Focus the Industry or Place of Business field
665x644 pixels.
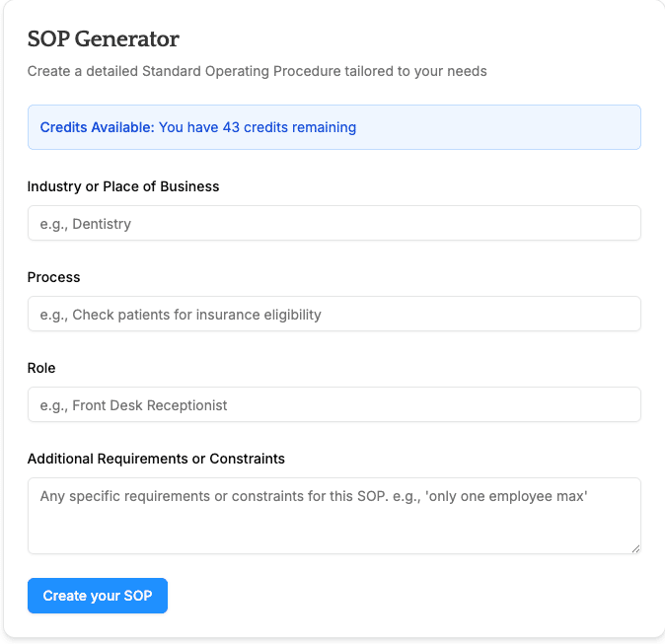[x=334, y=223]
